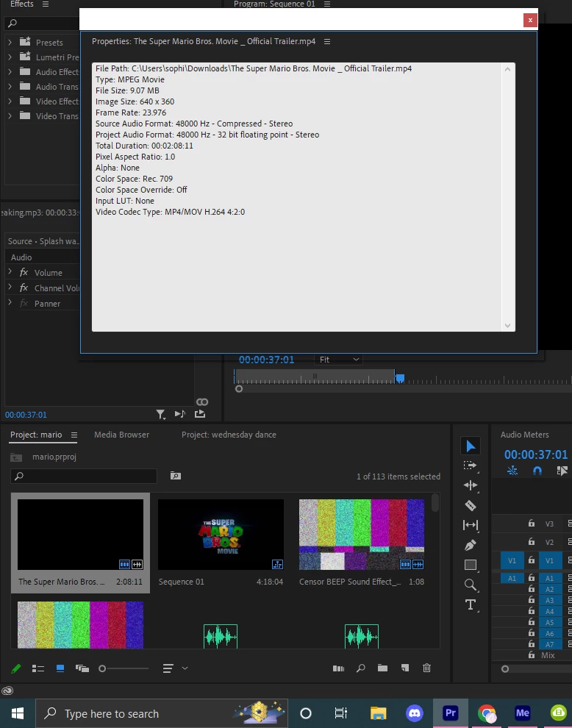Click the Find magnifier in Project panel

tap(361, 668)
